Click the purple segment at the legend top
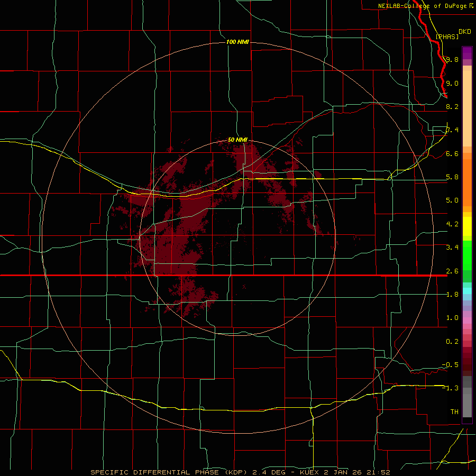This screenshot has height=476, width=476. 467,53
